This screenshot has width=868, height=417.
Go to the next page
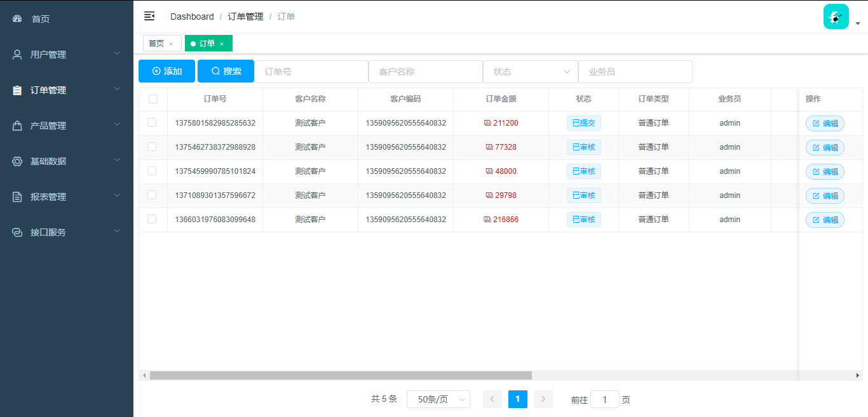543,399
